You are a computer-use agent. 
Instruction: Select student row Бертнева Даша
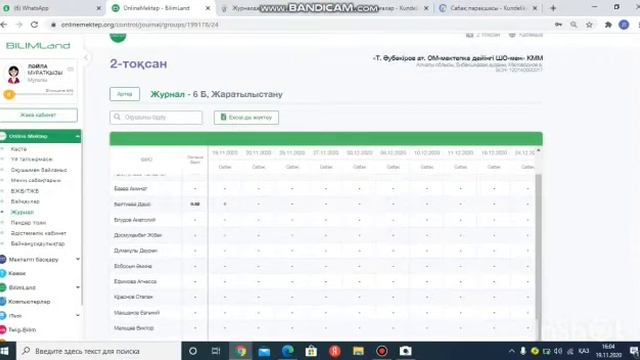click(132, 204)
